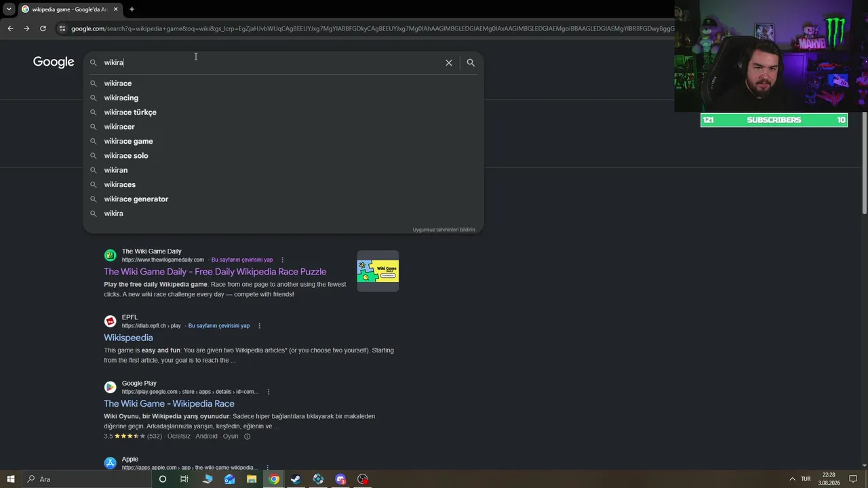Click inside the Google search input field
868x488 pixels.
[271, 62]
